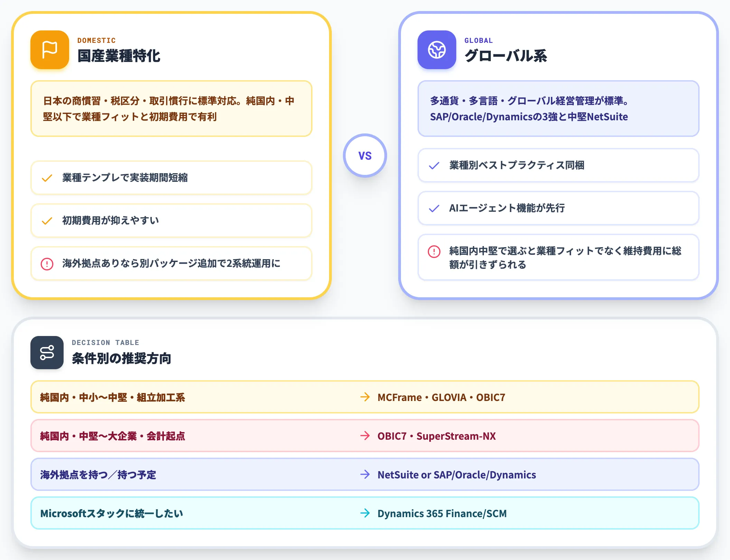Screen dimensions: 730x560
Task: Click the recommendation NetSuite or SAP/Oracle/Dynamics
Action: click(x=457, y=475)
